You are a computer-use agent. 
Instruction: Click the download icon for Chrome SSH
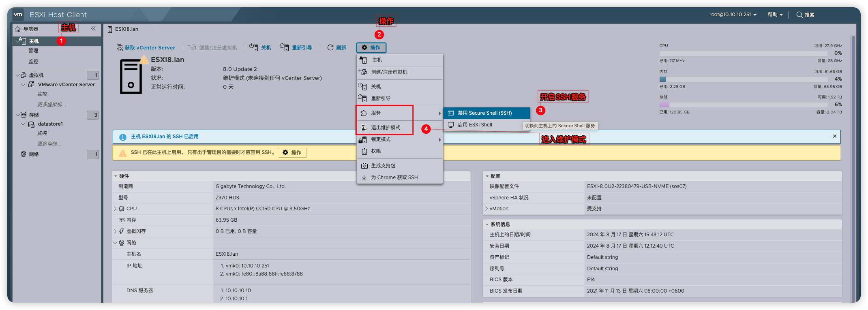(x=364, y=177)
